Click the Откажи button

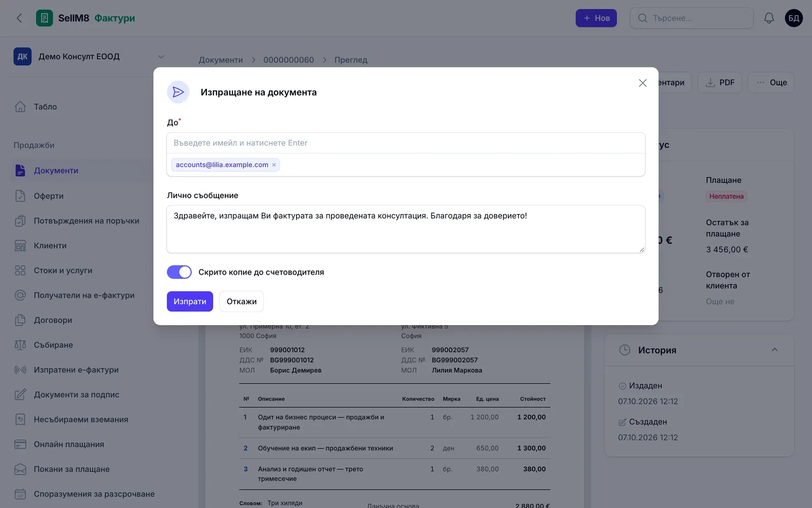(241, 301)
